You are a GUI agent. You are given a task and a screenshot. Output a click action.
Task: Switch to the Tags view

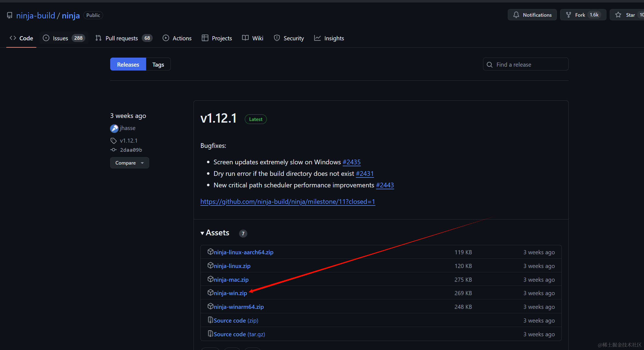point(158,64)
